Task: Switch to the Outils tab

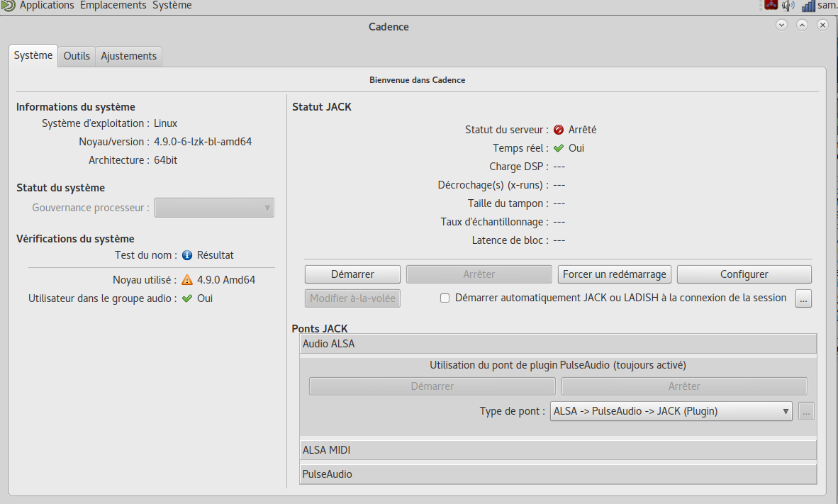Action: pos(77,56)
